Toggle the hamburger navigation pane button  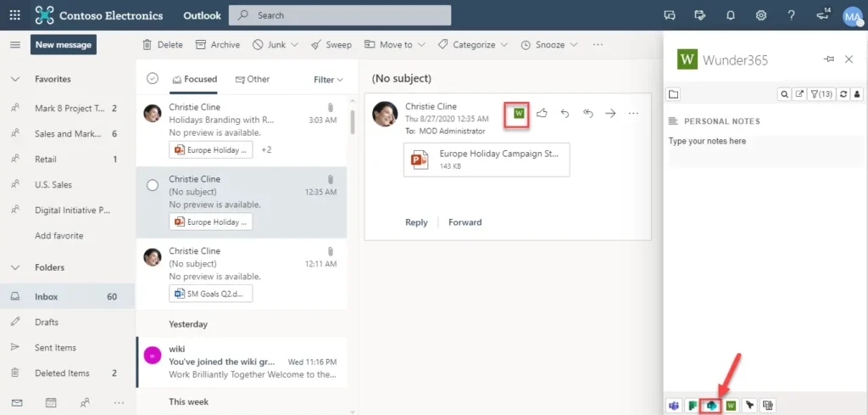14,44
